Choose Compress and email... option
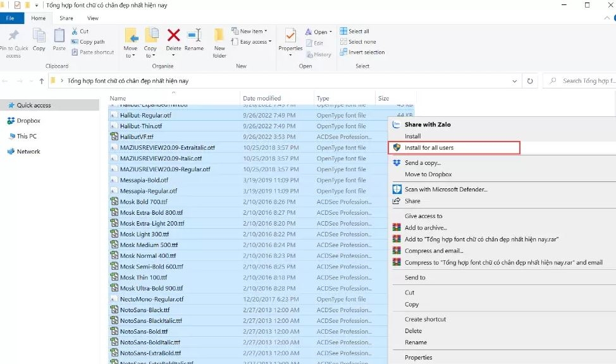Screen dimensions: 616x364 (x=502, y=251)
